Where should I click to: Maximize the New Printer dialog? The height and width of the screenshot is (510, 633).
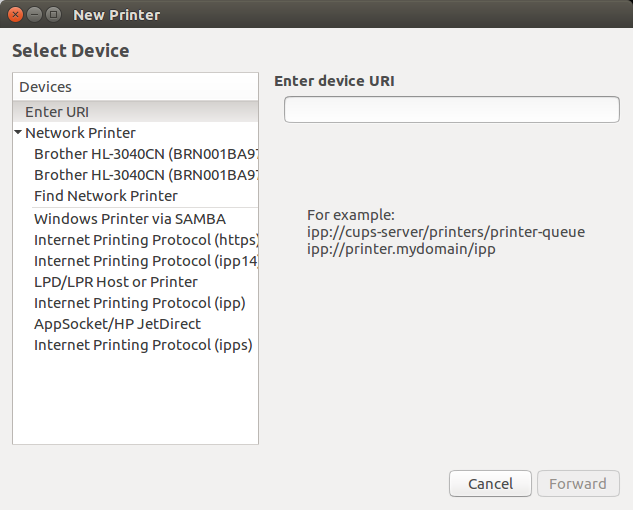(x=53, y=15)
